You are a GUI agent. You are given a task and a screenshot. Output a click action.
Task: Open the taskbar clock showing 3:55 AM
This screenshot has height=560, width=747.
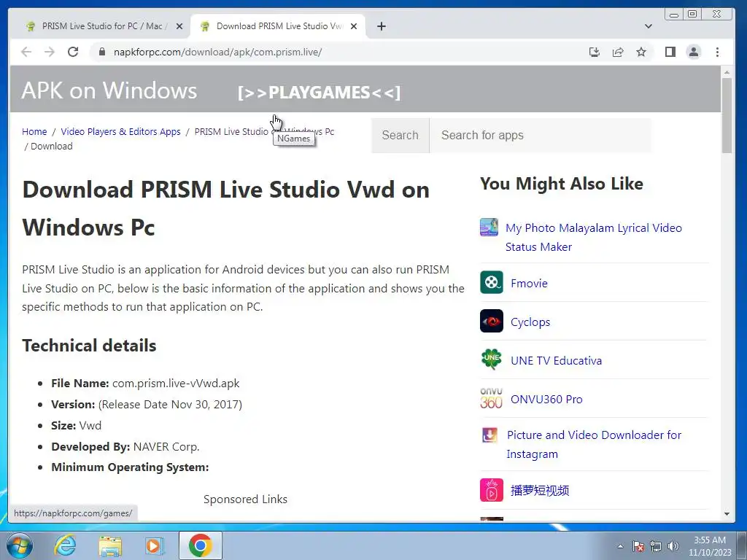pos(710,546)
